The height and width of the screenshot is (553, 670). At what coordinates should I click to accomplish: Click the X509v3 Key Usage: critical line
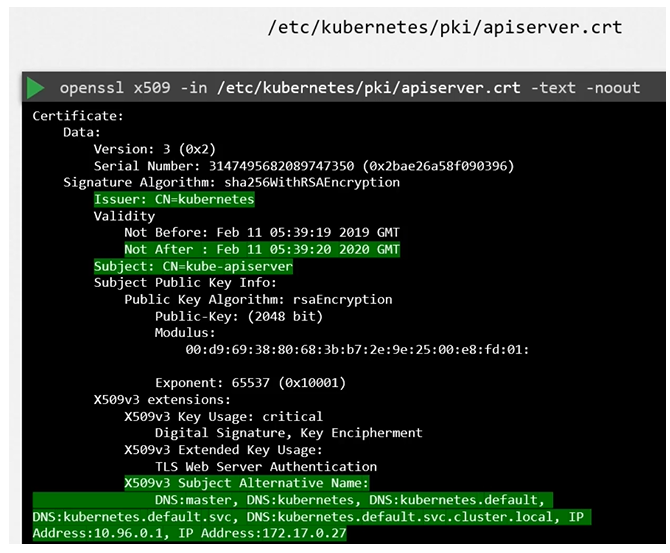[223, 416]
